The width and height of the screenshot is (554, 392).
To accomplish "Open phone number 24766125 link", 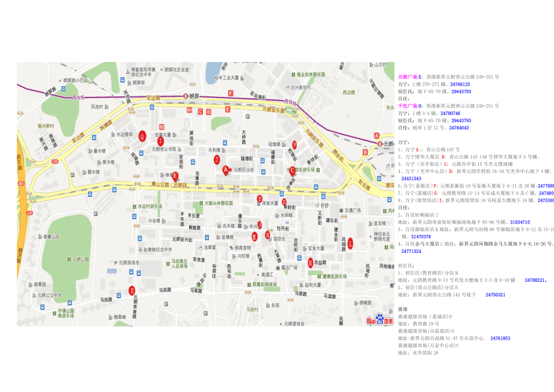I will (459, 84).
